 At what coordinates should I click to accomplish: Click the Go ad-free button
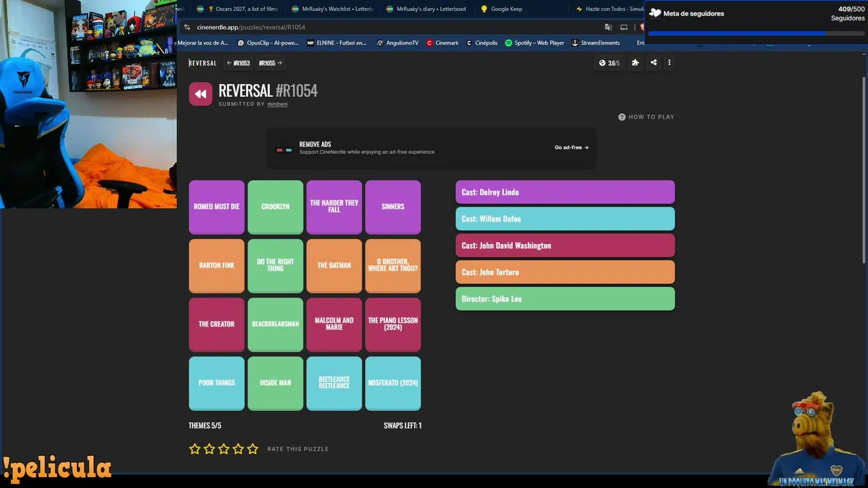click(x=572, y=148)
